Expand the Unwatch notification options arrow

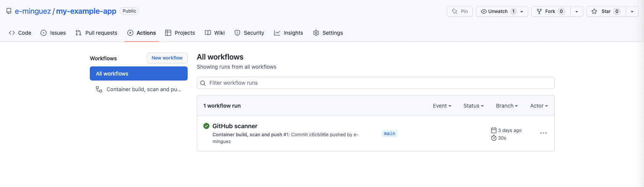point(522,11)
